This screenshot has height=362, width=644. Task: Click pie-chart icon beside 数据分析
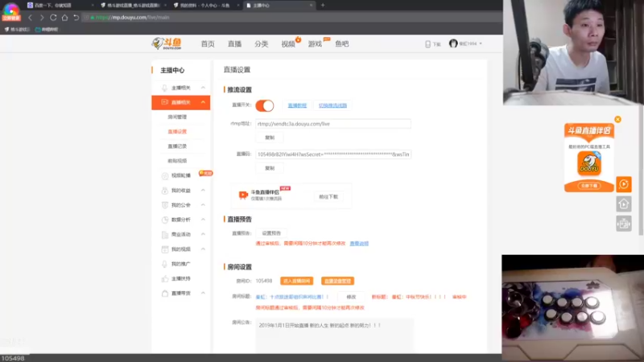click(165, 220)
